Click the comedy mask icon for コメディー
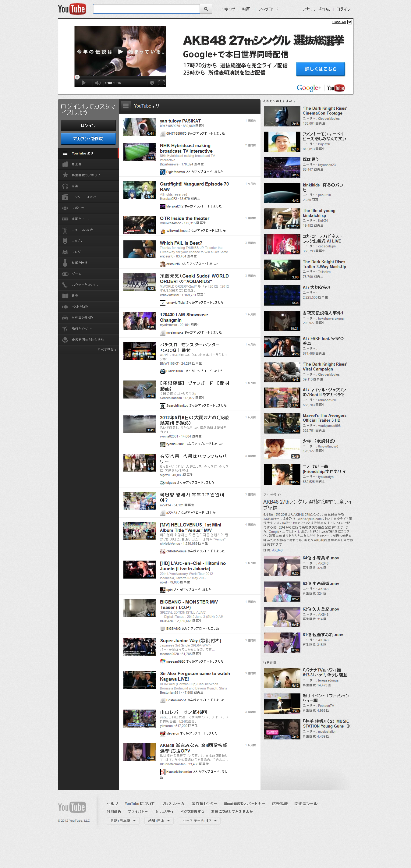Image resolution: width=411 pixels, height=868 pixels. tap(65, 241)
